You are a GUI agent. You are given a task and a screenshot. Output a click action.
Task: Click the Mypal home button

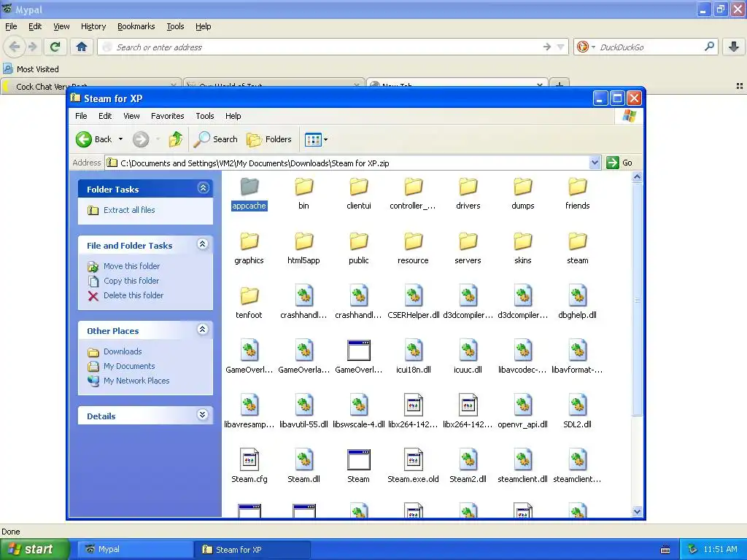(82, 47)
